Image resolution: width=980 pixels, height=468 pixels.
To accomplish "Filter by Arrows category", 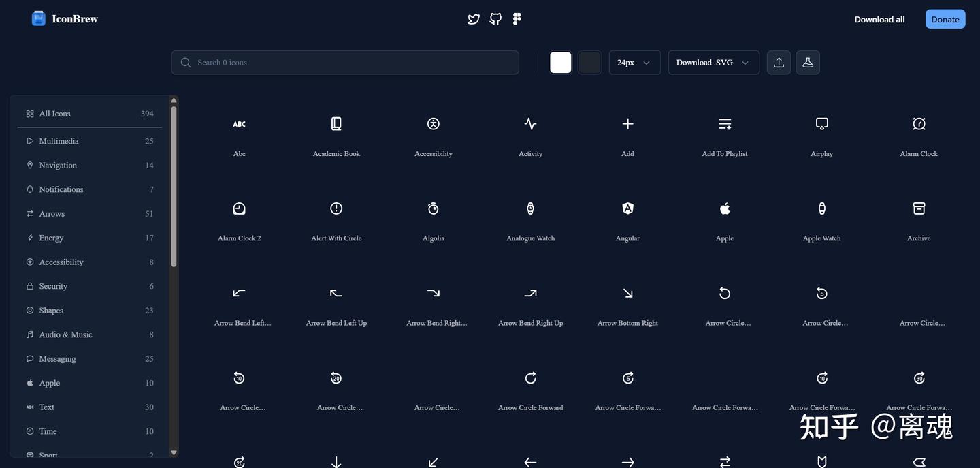I will click(x=90, y=214).
